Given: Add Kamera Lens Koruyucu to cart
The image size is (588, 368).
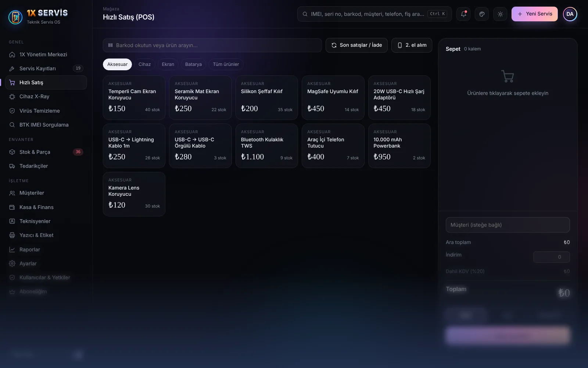Looking at the screenshot, I should click(134, 194).
